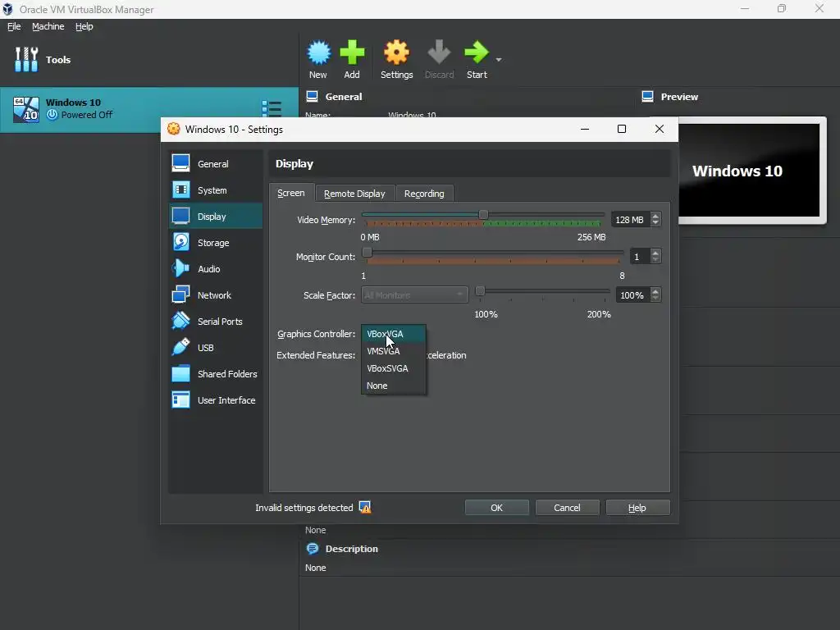Click the Video Memory 128 MB field

[x=630, y=220]
